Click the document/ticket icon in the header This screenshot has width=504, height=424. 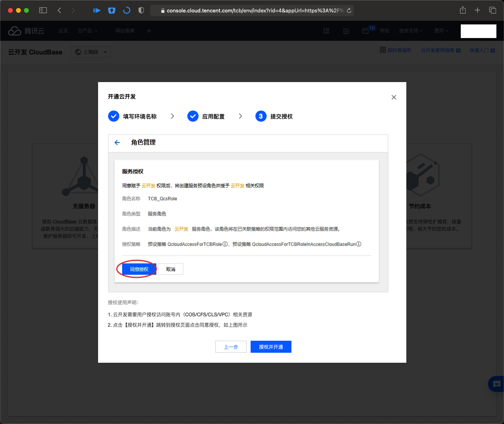click(346, 31)
